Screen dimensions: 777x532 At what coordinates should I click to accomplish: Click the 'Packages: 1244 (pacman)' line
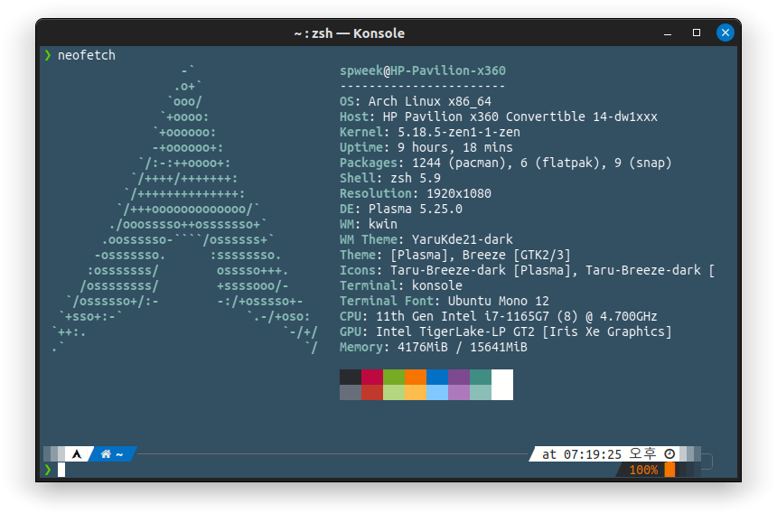(x=505, y=163)
